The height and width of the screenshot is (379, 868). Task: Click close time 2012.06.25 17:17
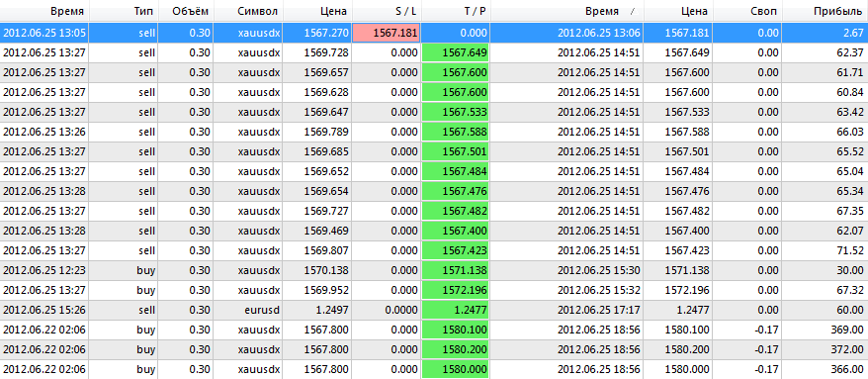coord(599,310)
